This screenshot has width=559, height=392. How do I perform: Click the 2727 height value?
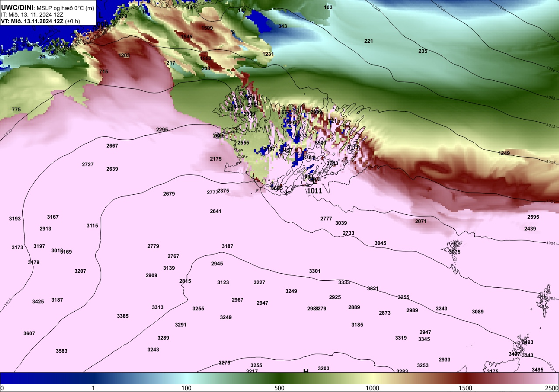pyautogui.click(x=88, y=165)
